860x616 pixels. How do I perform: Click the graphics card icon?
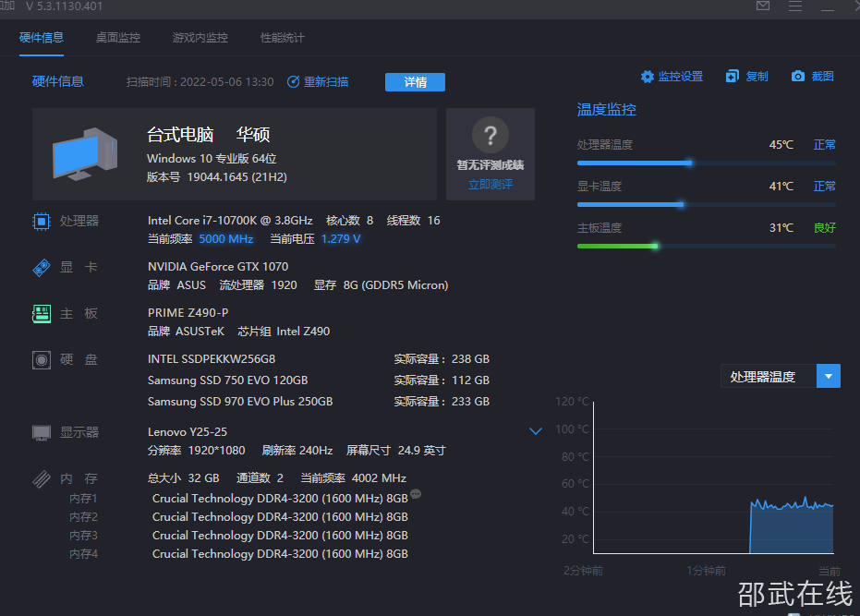pos(42,268)
